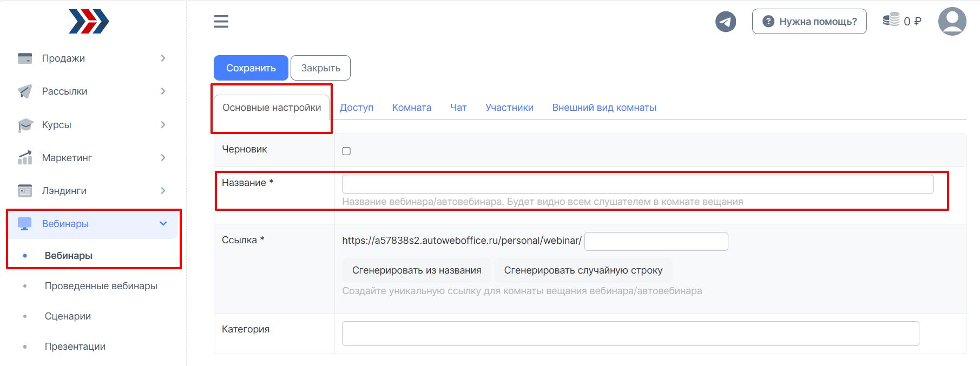Select the Основные настройки tab

(272, 108)
